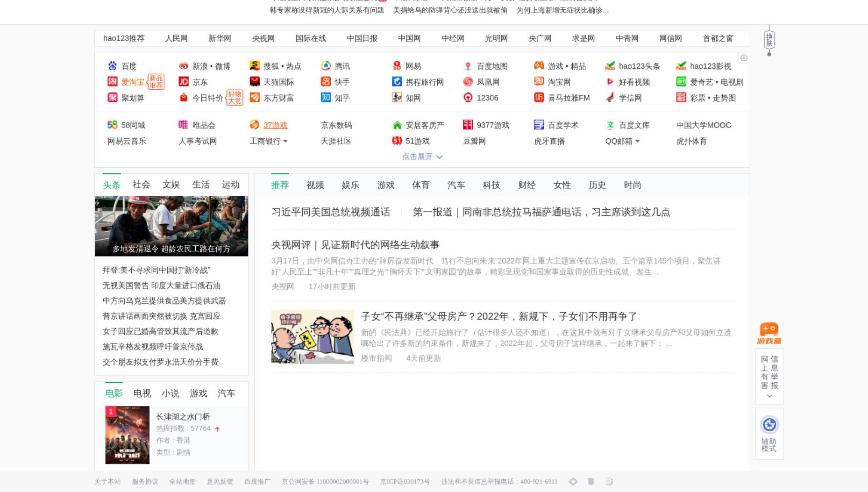Open the migrant workers news photo
Screen dimensions: 868x492
click(x=171, y=226)
